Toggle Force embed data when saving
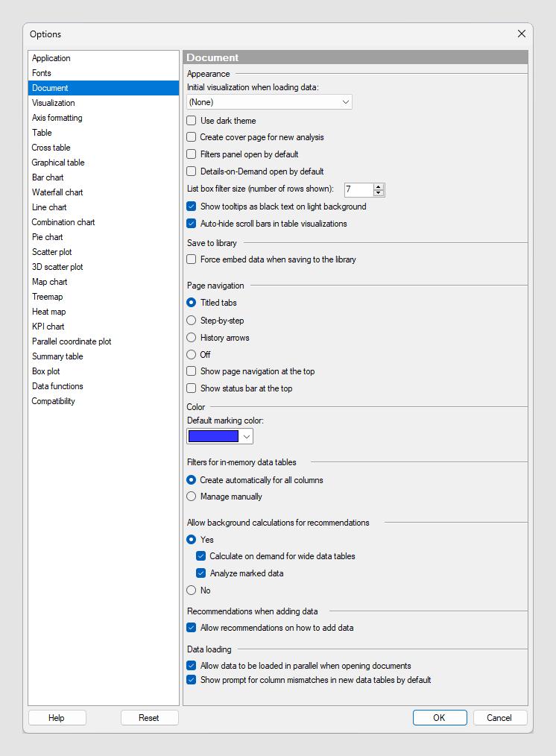The image size is (556, 756). tap(192, 260)
